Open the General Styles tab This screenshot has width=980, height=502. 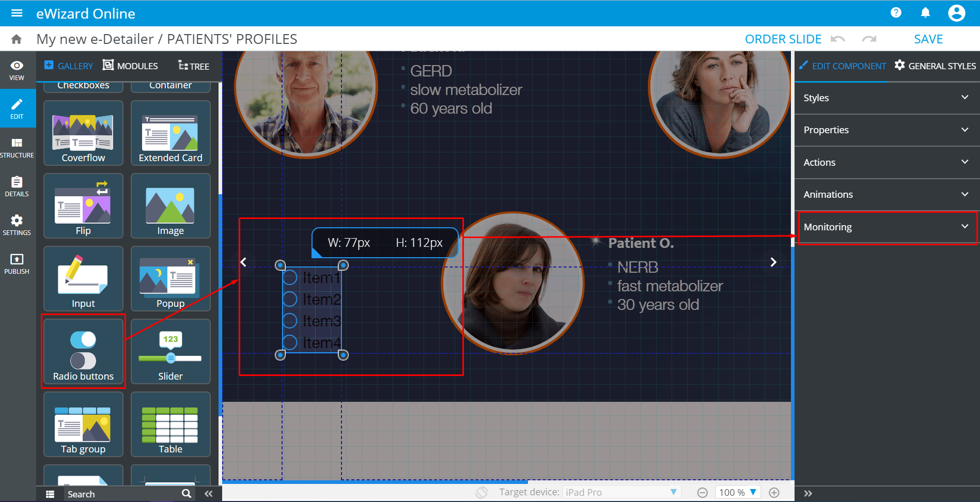pos(935,66)
